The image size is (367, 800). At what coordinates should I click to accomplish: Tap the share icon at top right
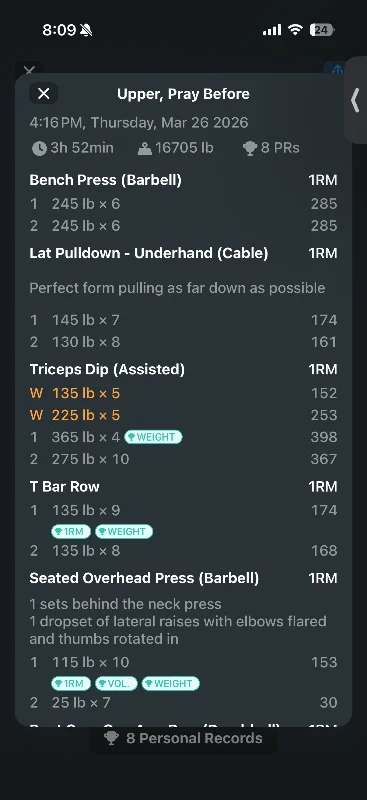[337, 69]
